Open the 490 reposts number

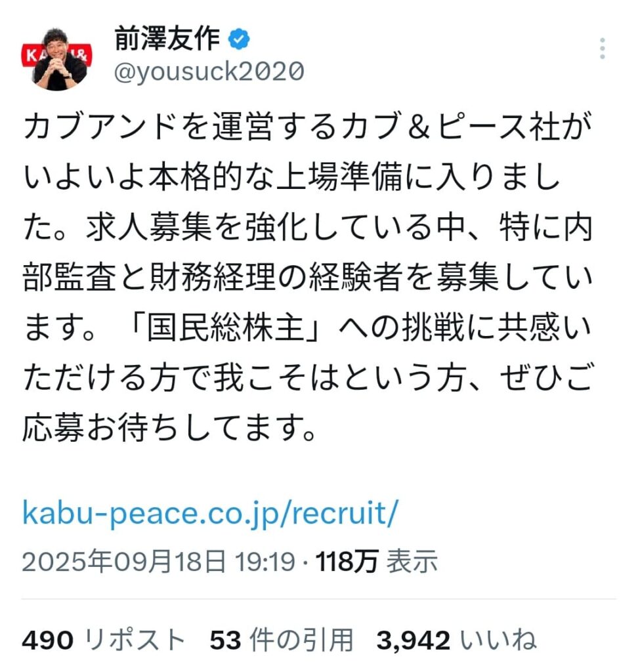click(48, 640)
